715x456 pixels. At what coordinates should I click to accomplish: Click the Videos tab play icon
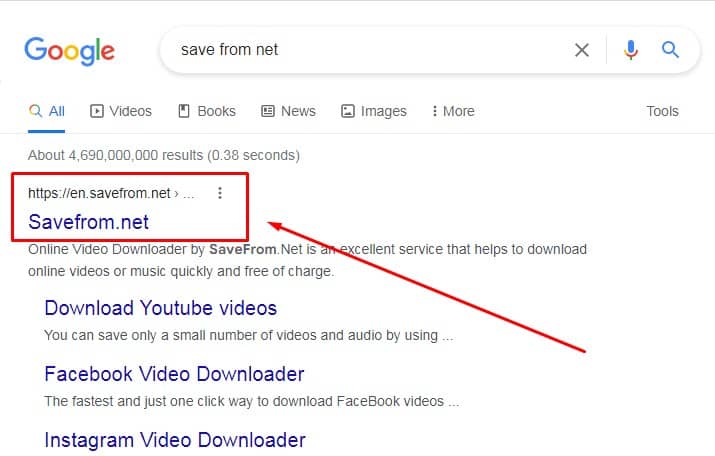click(97, 111)
